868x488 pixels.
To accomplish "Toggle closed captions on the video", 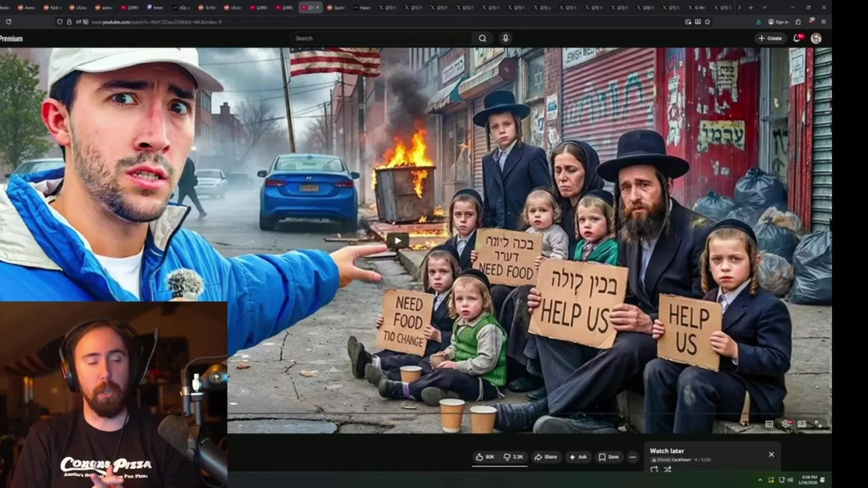I will 769,424.
